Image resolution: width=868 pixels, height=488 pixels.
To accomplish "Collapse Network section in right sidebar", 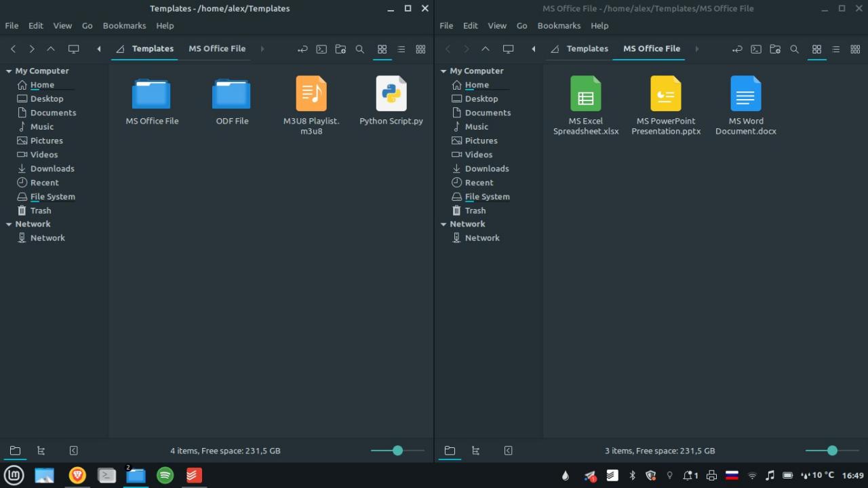I will (x=443, y=224).
